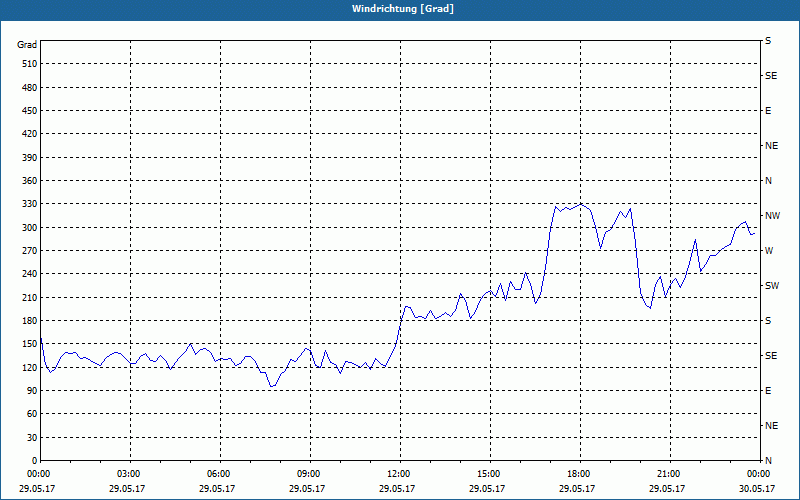The image size is (800, 500).
Task: Click the SW compass label on the right axis
Action: click(x=772, y=286)
